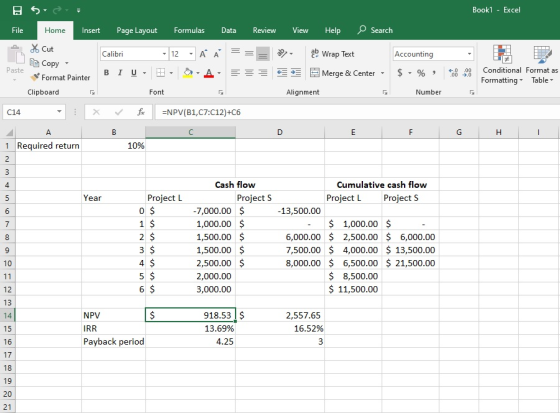Click formula bar with NPV formula

[x=357, y=112]
